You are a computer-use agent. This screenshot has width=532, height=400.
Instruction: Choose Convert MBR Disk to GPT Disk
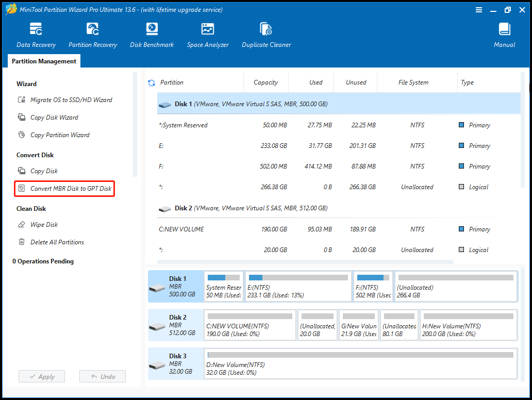click(64, 188)
